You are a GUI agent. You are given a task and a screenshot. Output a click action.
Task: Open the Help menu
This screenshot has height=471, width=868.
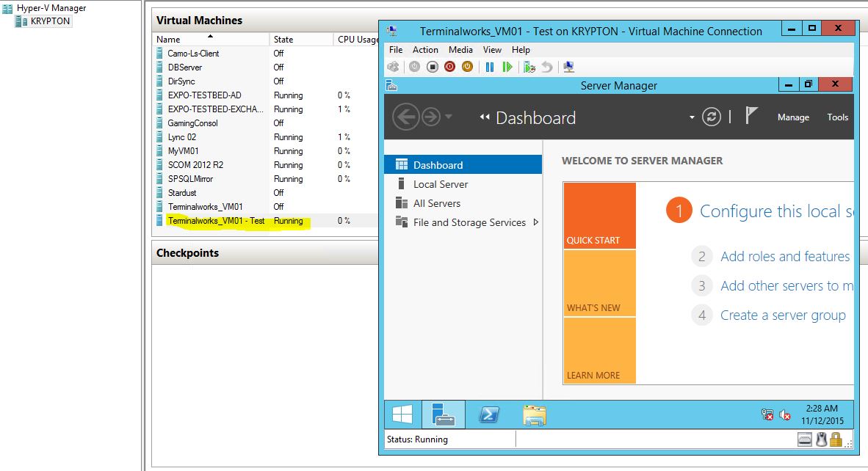(x=521, y=50)
